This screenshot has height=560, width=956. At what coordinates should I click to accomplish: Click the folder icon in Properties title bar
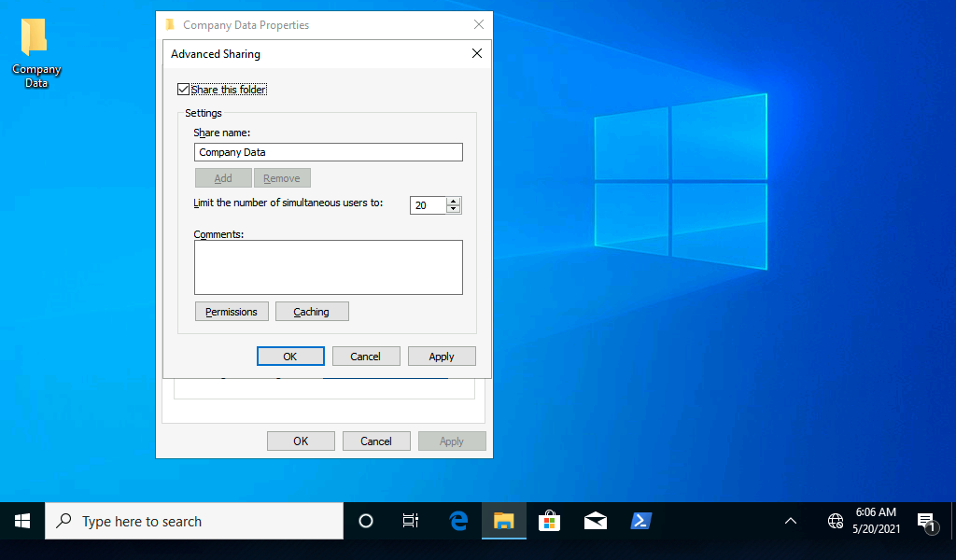point(171,24)
